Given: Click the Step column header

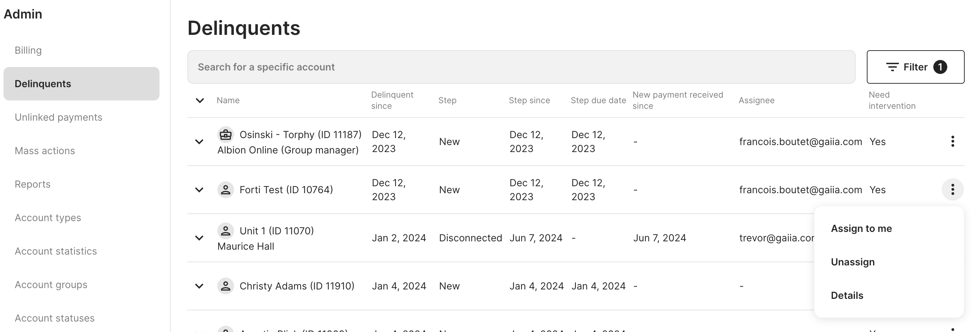Looking at the screenshot, I should coord(447,100).
